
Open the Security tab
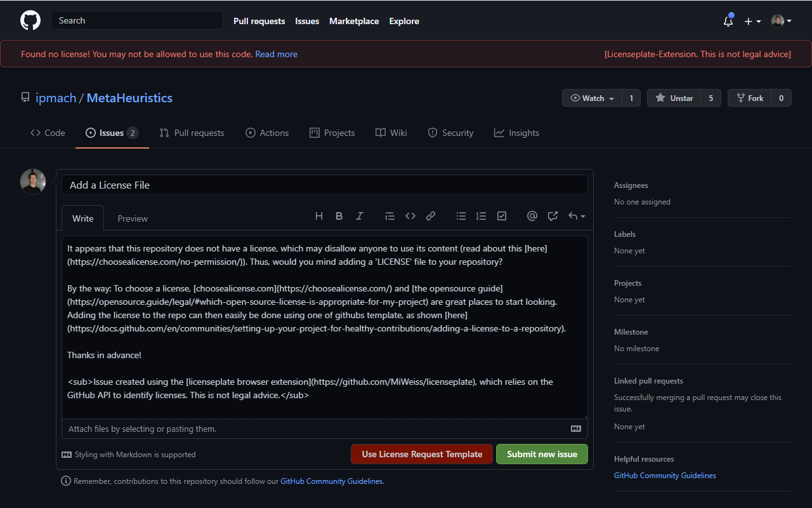450,133
